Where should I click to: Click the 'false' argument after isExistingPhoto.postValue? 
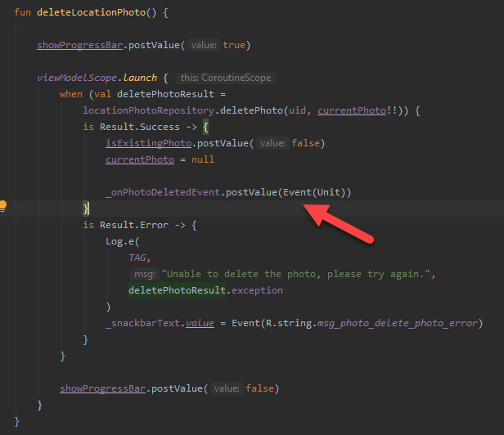(306, 143)
